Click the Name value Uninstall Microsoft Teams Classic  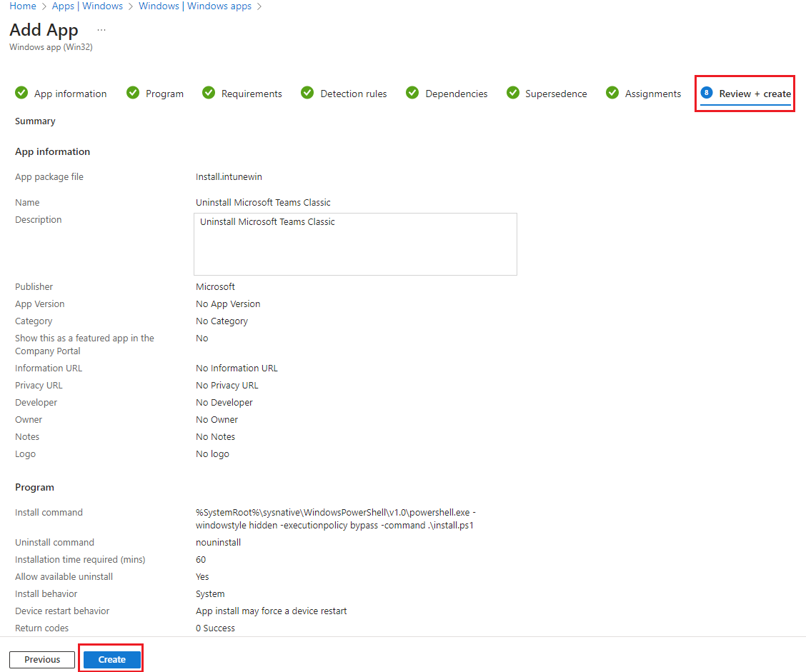pyautogui.click(x=263, y=202)
